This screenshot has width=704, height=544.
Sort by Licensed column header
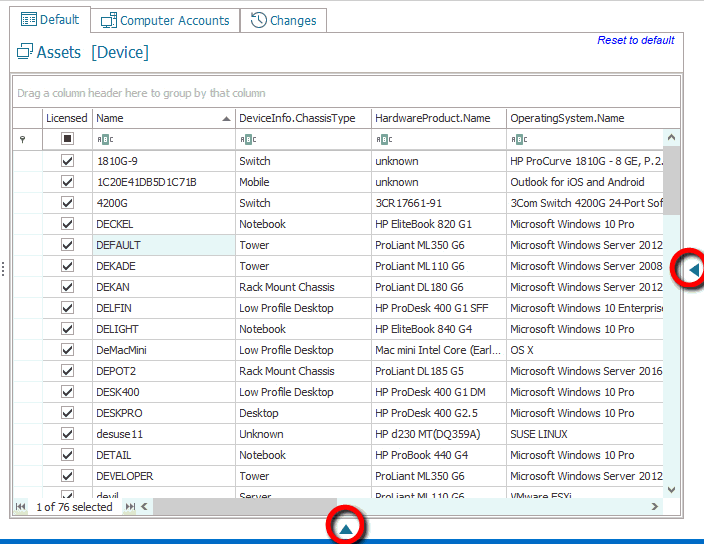tap(67, 118)
